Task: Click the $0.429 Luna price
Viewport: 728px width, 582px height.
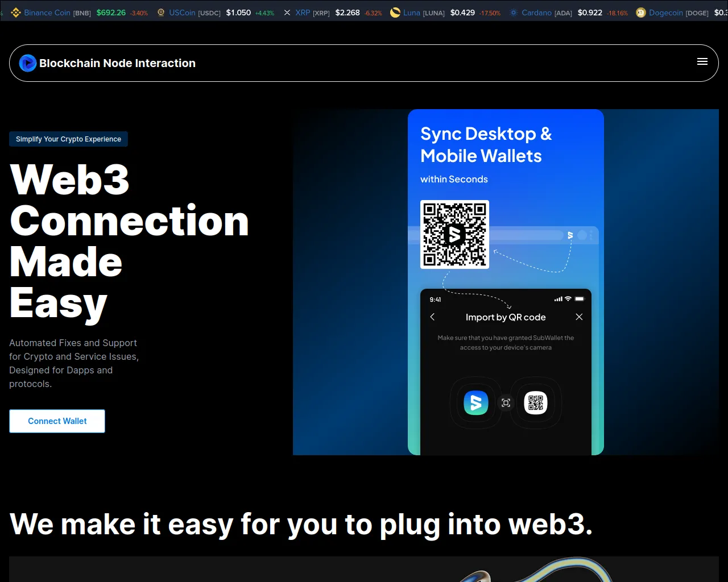Action: tap(462, 13)
